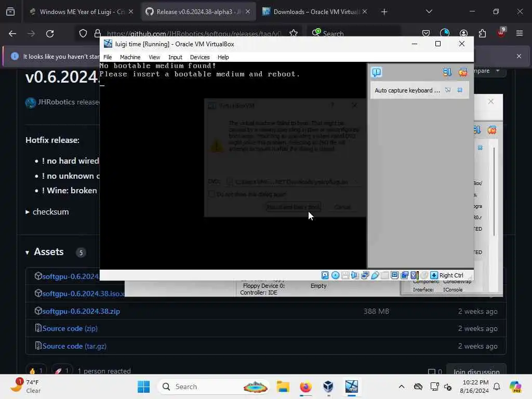Open JHRobotics profile link

tap(56, 102)
